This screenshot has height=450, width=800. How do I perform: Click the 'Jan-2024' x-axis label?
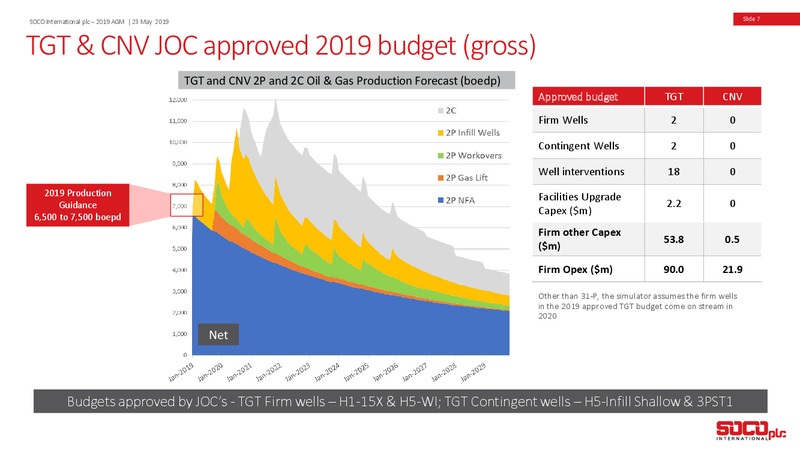(327, 372)
